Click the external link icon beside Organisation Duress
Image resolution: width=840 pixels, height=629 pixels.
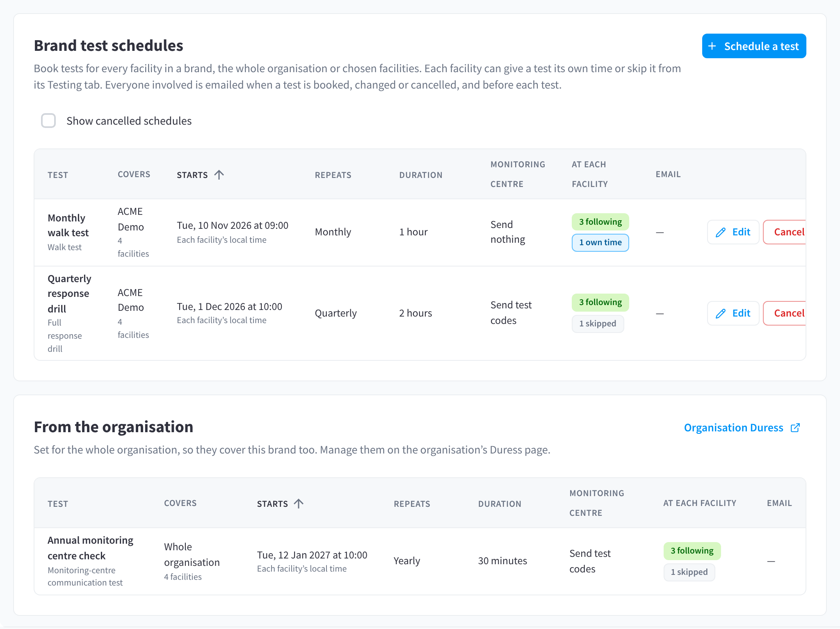[795, 428]
